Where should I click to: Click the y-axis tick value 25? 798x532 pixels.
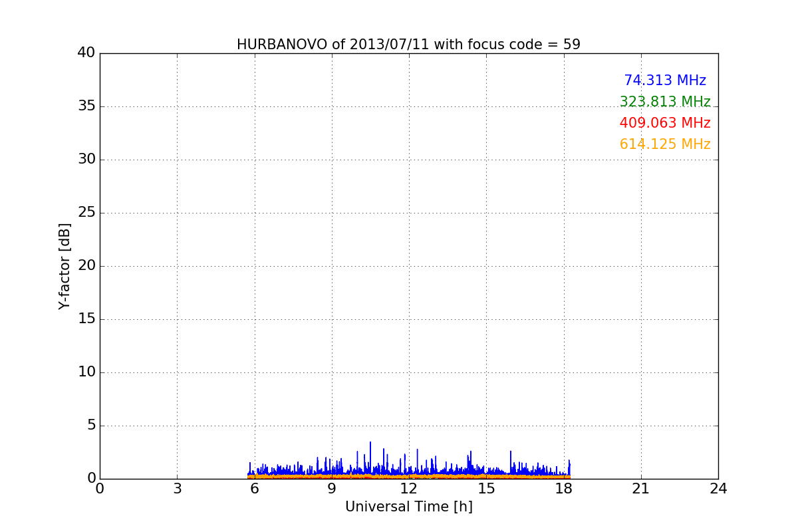coord(86,213)
